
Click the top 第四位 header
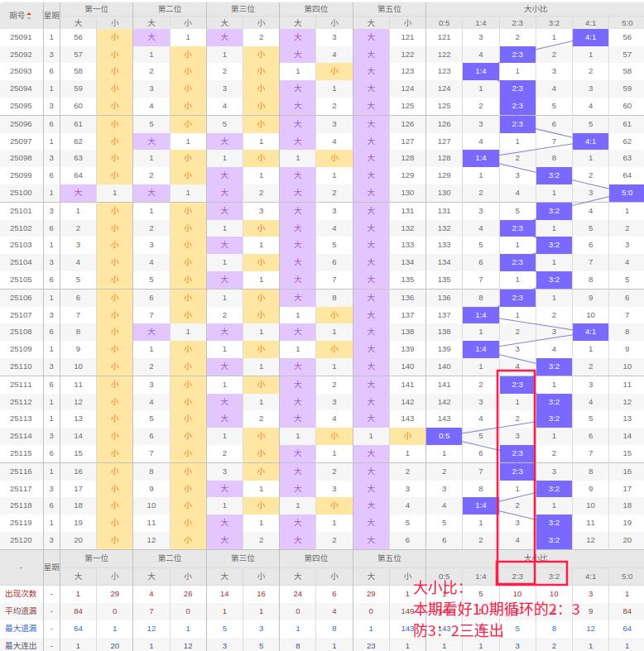pyautogui.click(x=315, y=9)
